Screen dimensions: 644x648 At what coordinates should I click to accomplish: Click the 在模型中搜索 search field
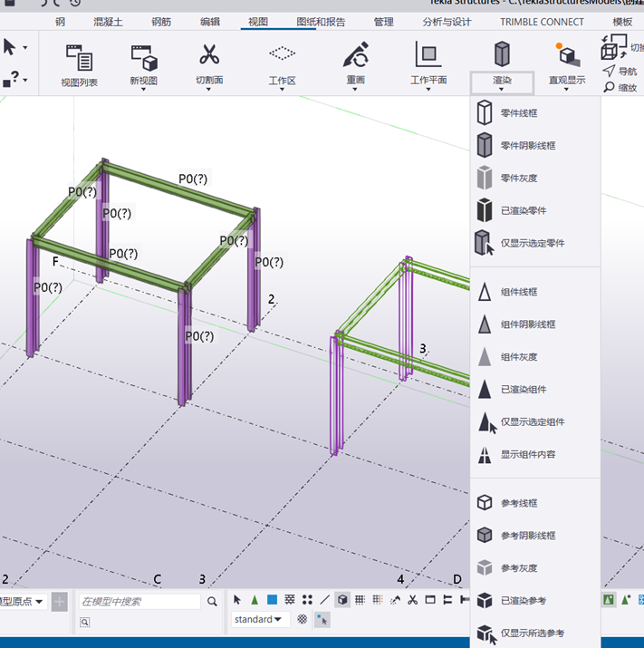pyautogui.click(x=139, y=602)
